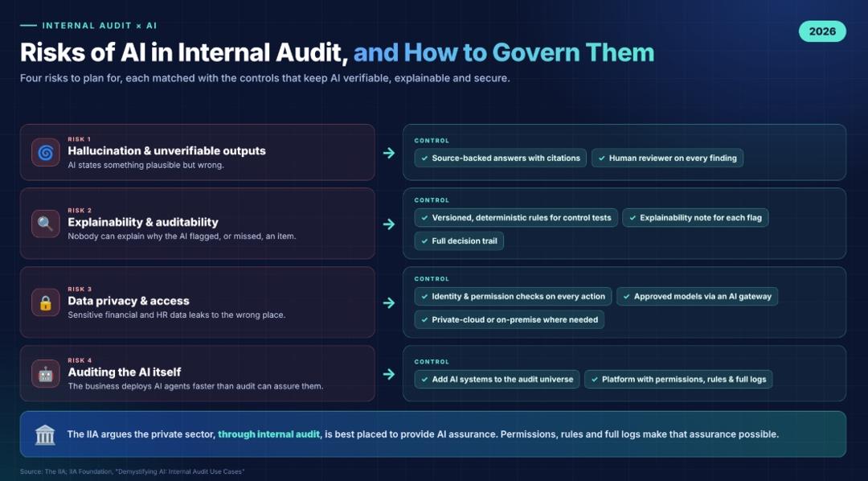The width and height of the screenshot is (868, 481).
Task: Select 'Approved models via an AI gateway' chip
Action: click(697, 297)
